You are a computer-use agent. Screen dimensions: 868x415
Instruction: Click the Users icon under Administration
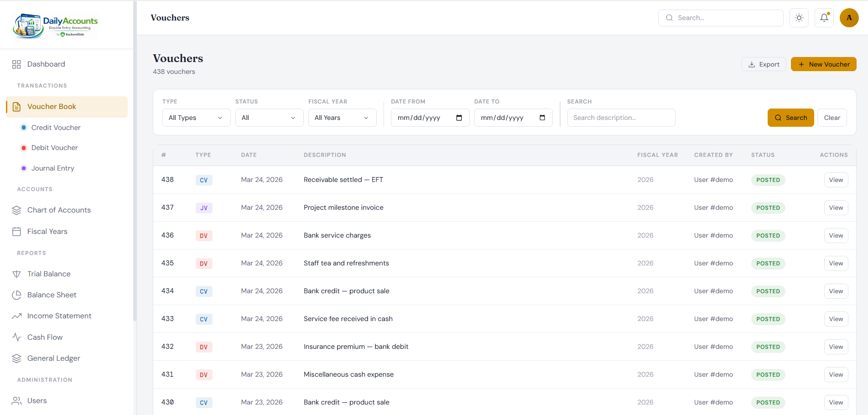click(16, 400)
